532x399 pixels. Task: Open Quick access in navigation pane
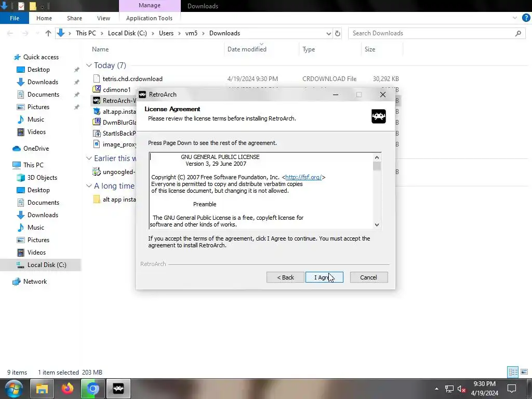[41, 57]
